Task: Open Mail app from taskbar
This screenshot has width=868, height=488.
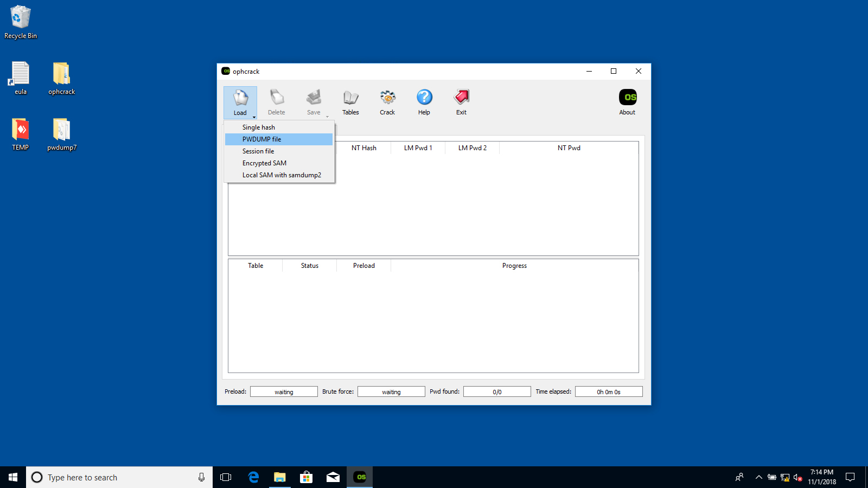Action: point(333,477)
